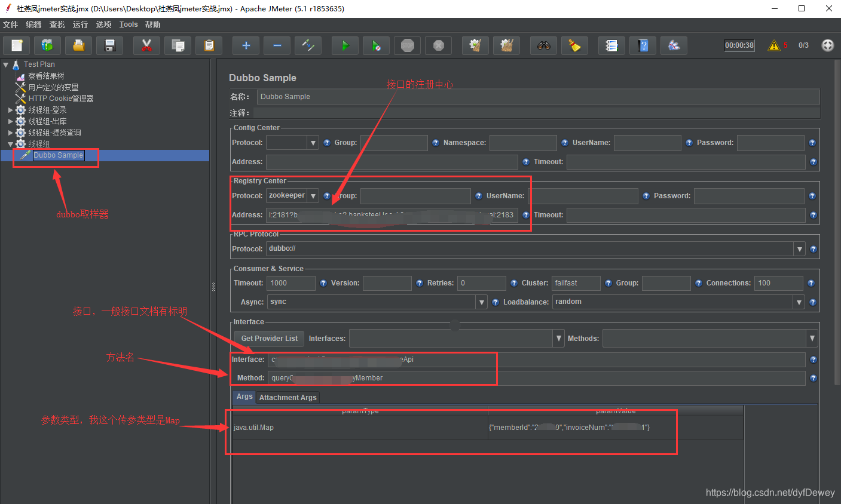The image size is (841, 504).
Task: Click the Cluster field showing failfast
Action: [x=576, y=283]
